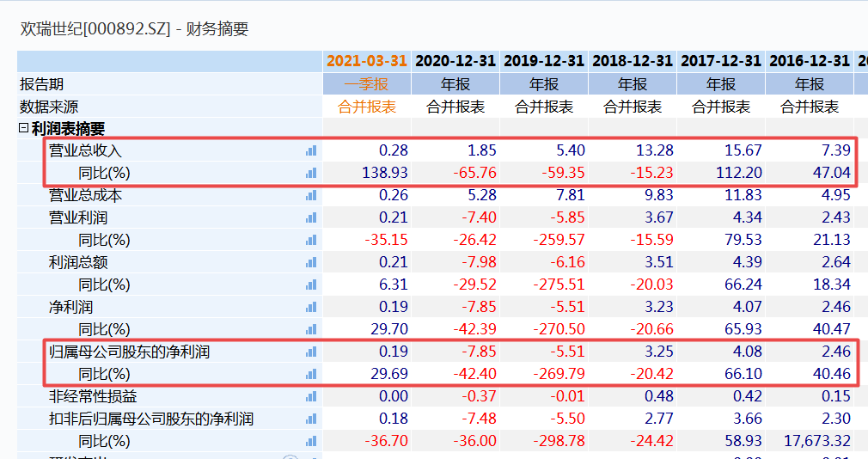Image resolution: width=868 pixels, height=459 pixels.
Task: Open chart icon for 非经常性损益 row
Action: pos(311,396)
